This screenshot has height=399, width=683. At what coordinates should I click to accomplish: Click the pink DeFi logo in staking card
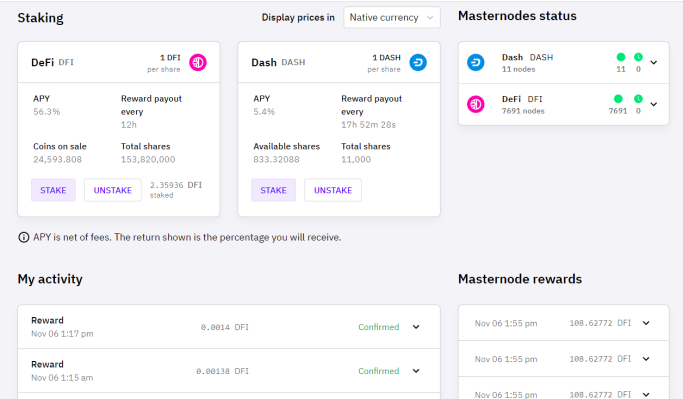[198, 62]
